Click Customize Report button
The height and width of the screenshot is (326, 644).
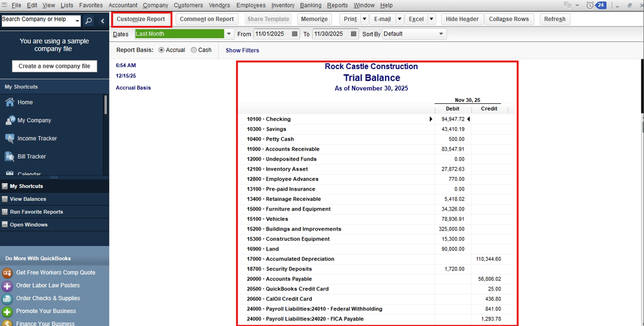click(141, 19)
